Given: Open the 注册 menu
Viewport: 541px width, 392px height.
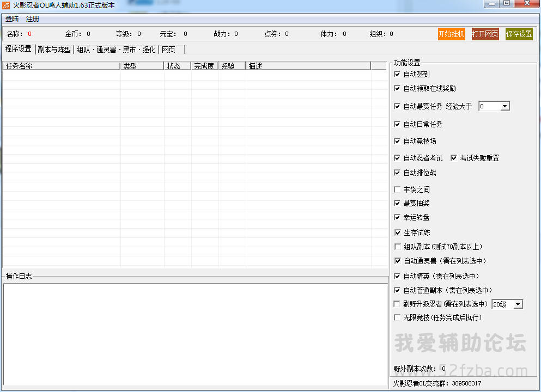Looking at the screenshot, I should pos(33,19).
